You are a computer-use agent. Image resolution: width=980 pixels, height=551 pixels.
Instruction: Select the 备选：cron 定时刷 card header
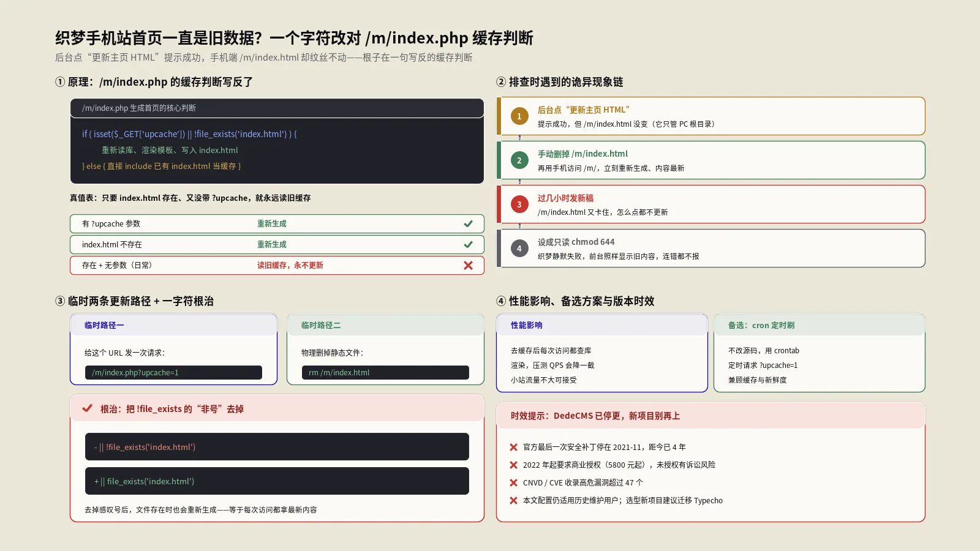point(820,325)
